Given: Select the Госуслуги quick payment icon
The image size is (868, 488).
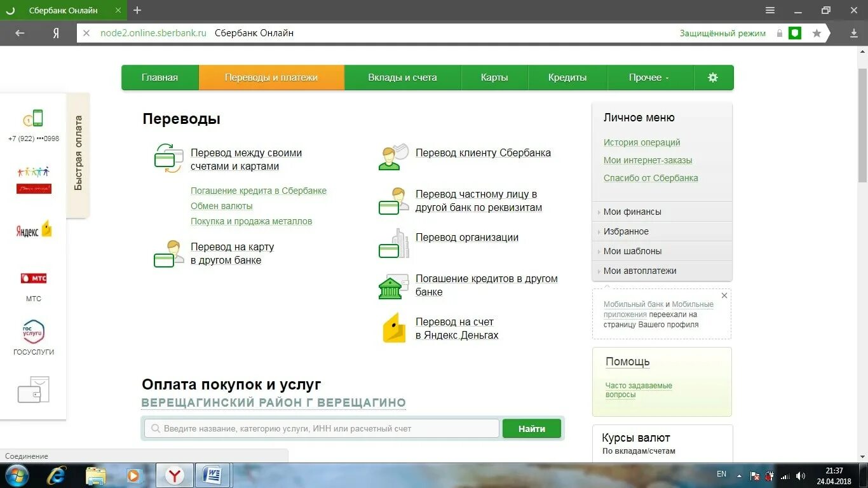Looking at the screenshot, I should click(34, 332).
